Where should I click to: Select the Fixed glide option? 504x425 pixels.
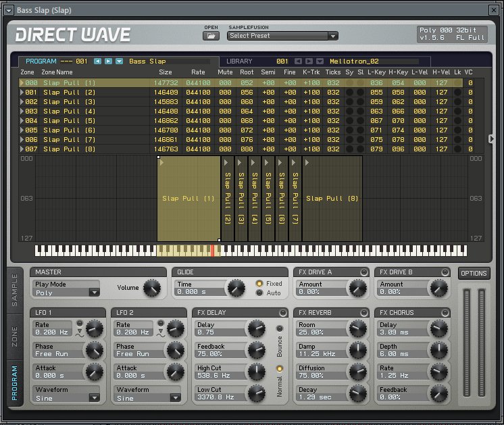tap(259, 284)
